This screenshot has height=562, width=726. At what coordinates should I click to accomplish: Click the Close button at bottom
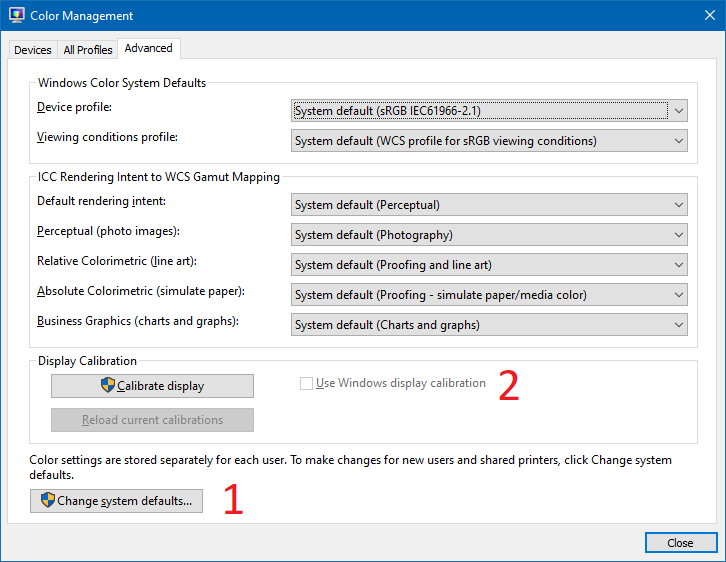click(681, 543)
